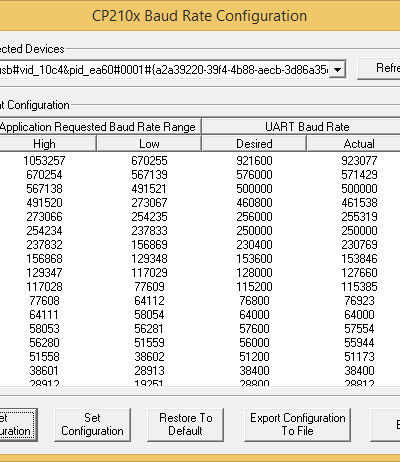
Task: Select Desired baud rate 51200
Action: tap(254, 357)
